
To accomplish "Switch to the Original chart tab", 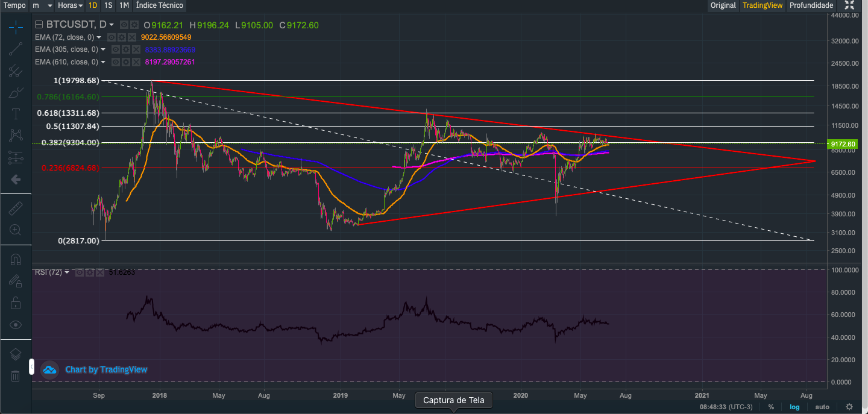I will click(723, 5).
